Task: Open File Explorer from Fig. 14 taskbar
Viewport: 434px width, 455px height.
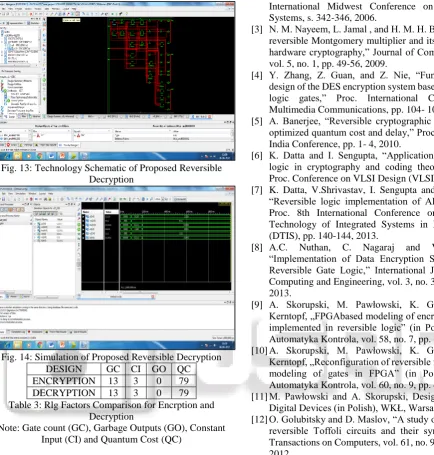Action: [17, 345]
